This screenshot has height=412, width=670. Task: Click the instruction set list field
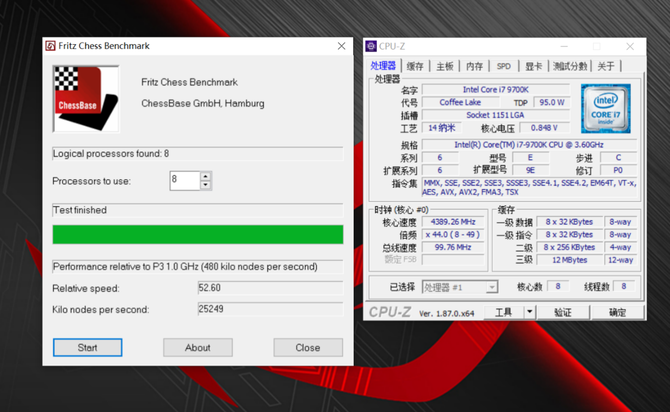[x=529, y=188]
